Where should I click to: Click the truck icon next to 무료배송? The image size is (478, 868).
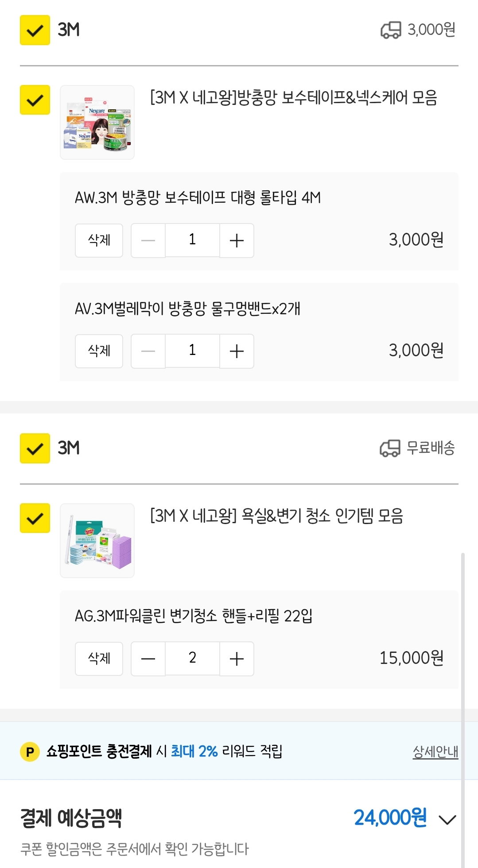[390, 448]
